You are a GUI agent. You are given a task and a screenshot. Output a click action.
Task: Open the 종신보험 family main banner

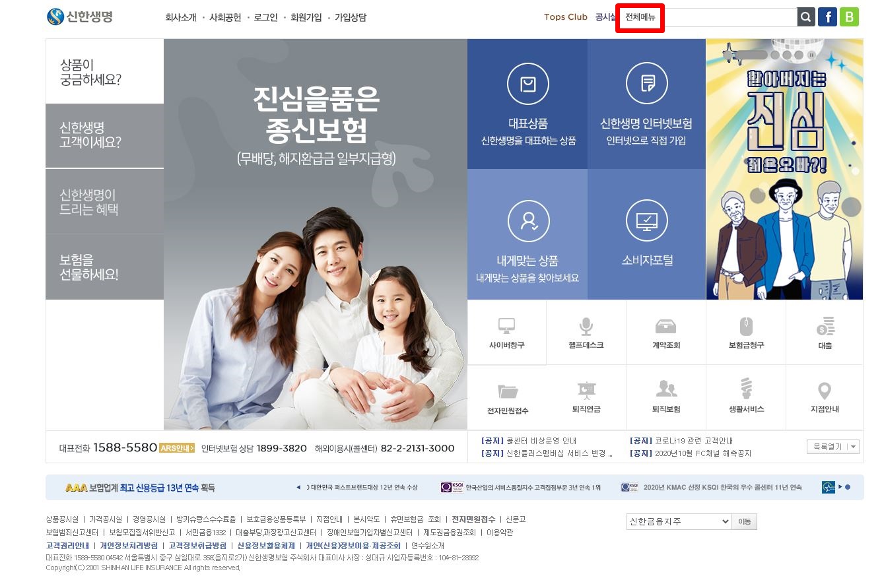click(x=316, y=234)
